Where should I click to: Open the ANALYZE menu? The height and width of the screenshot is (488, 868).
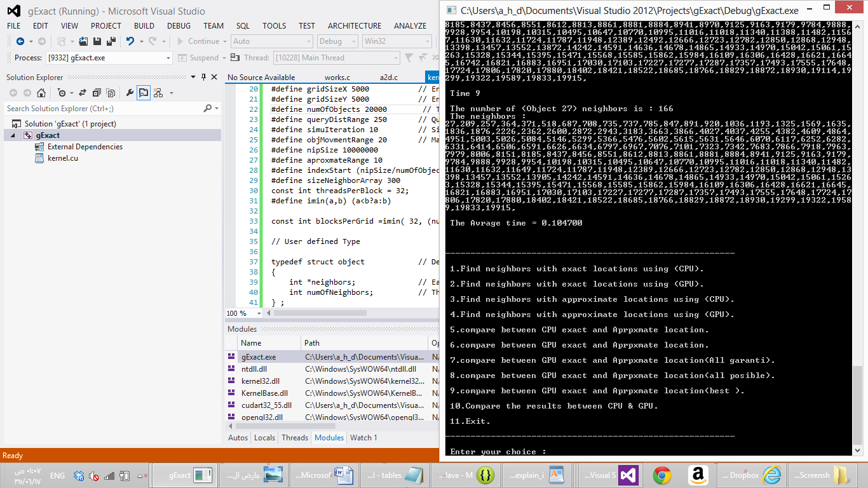coord(410,26)
